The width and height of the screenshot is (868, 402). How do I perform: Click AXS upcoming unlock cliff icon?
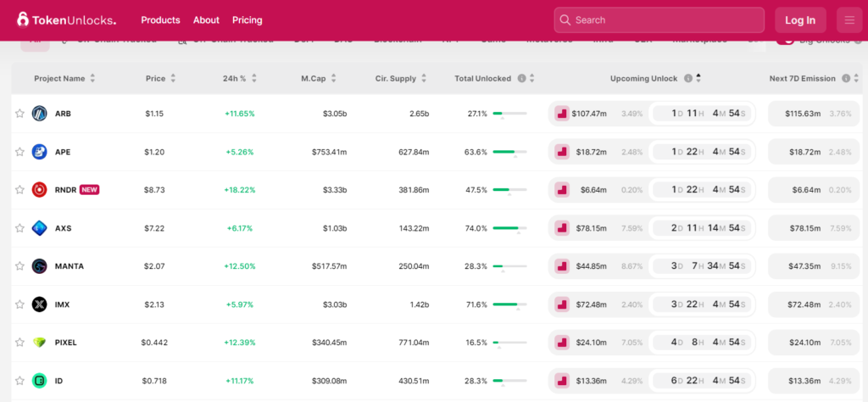[x=562, y=228]
